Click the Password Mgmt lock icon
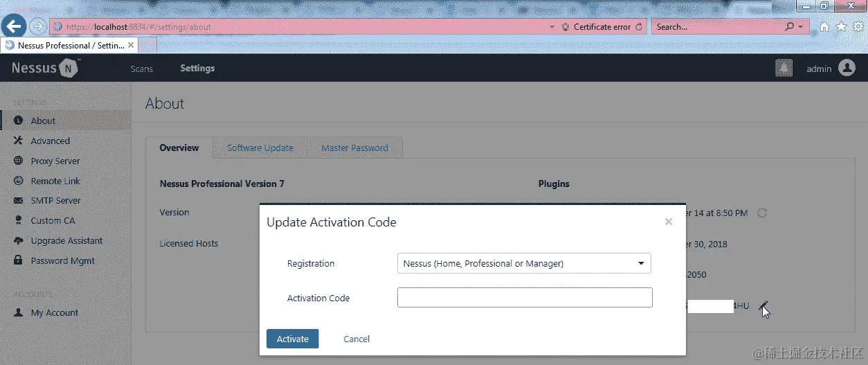Image resolution: width=868 pixels, height=365 pixels. pos(19,260)
